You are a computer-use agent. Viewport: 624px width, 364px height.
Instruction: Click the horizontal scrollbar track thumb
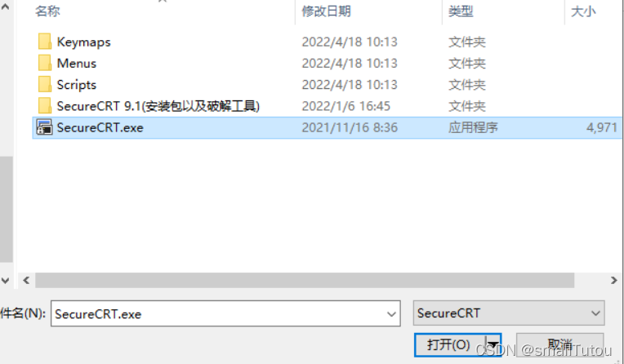coord(305,281)
